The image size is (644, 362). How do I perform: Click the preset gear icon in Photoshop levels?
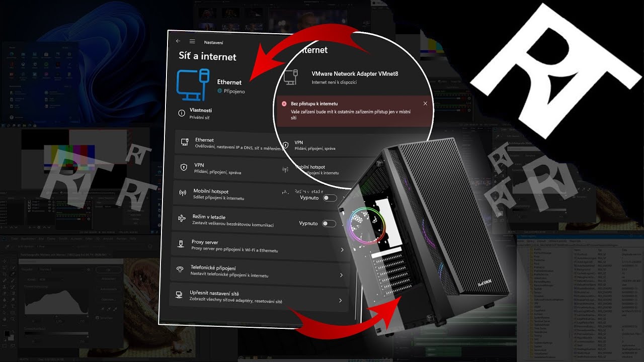pyautogui.click(x=89, y=269)
